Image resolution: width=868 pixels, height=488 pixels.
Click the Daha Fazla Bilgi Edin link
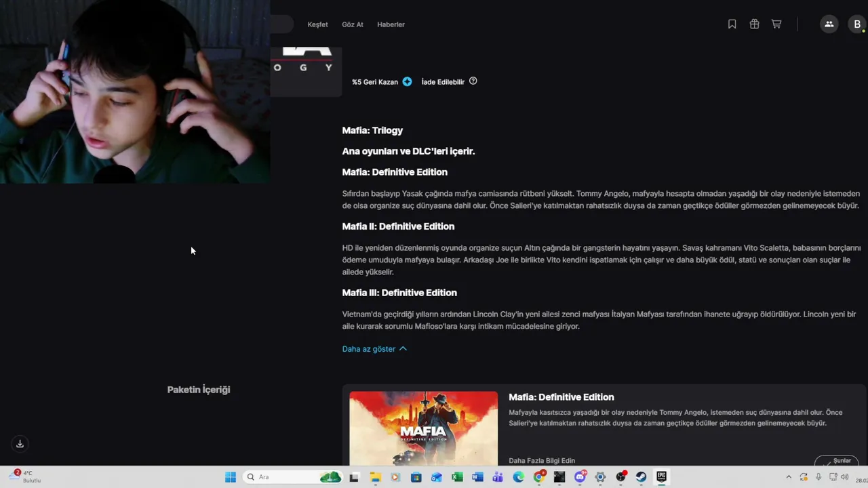click(x=542, y=461)
